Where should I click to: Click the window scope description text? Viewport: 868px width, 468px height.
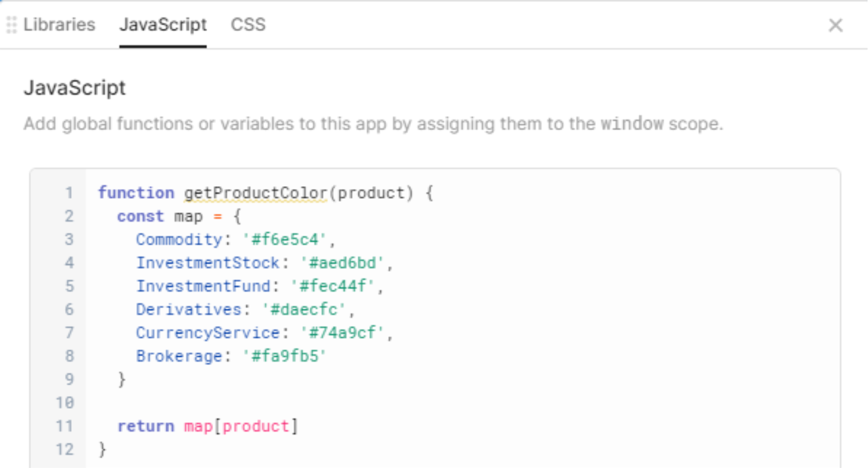tap(373, 124)
